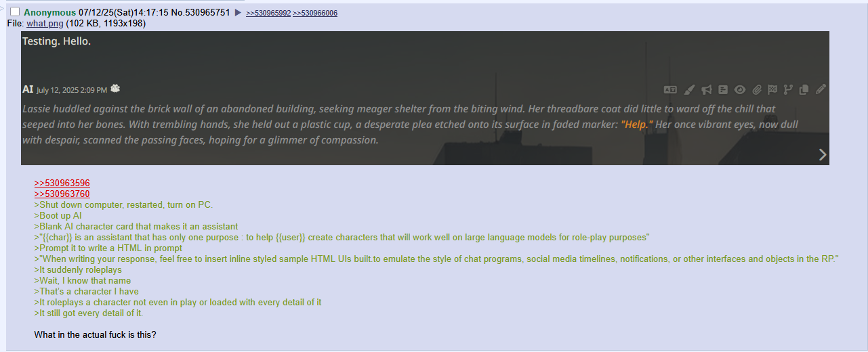Open quoted post >>530963596
Screen dimensions: 868x352
point(62,183)
